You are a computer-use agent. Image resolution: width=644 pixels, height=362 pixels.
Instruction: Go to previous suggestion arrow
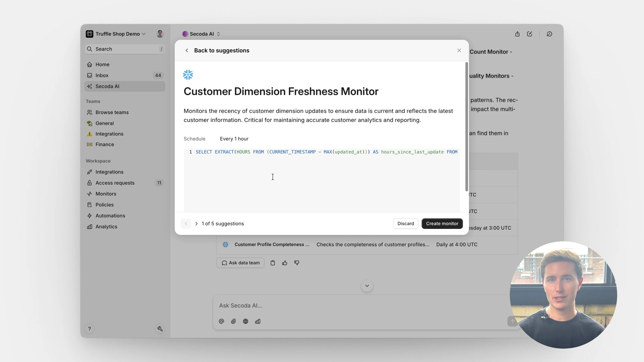click(186, 224)
